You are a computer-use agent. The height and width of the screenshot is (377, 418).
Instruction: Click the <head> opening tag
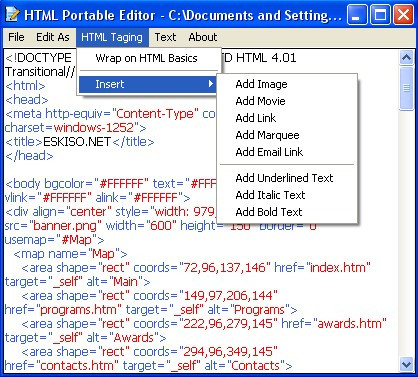pos(27,100)
